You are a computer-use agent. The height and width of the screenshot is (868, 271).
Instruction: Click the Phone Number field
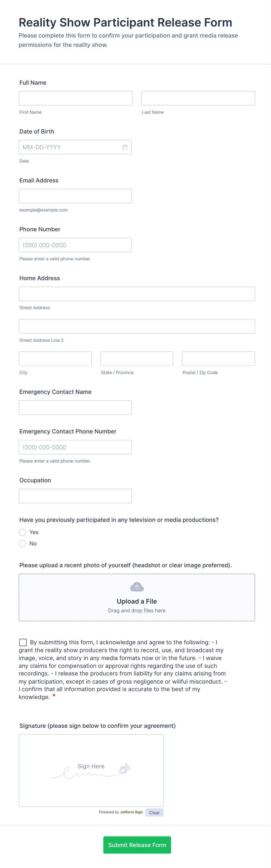pos(75,245)
